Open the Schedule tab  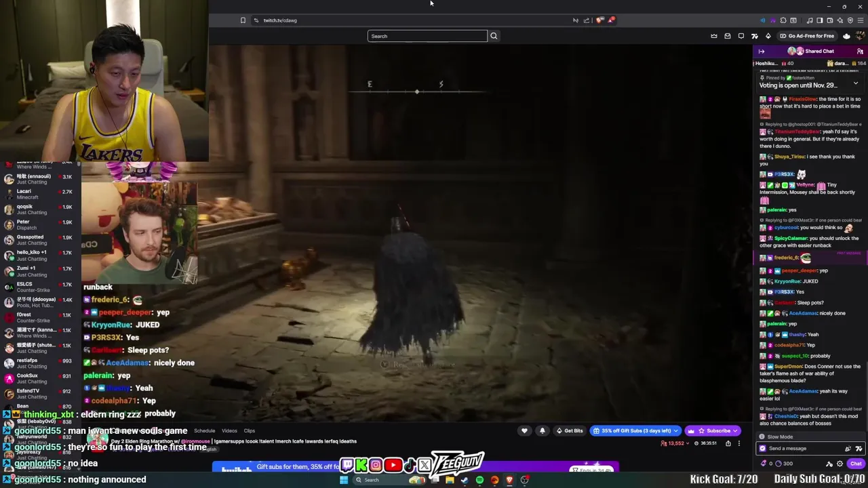point(204,431)
